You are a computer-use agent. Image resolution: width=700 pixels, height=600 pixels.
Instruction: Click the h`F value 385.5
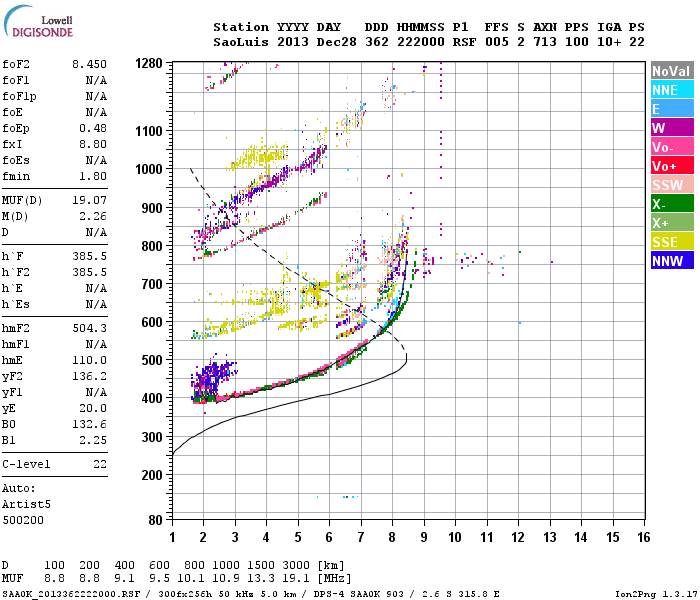pos(89,256)
